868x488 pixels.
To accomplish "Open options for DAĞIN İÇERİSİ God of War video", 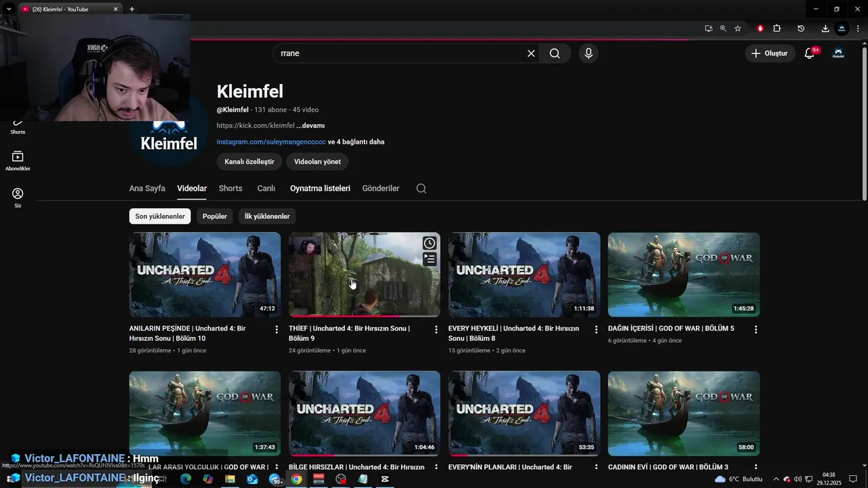I will point(755,329).
